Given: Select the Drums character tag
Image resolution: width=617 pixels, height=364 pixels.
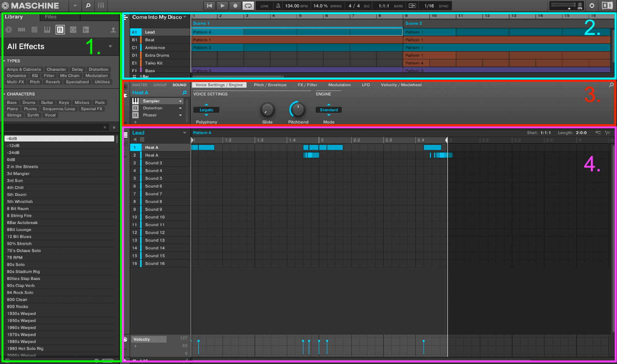Looking at the screenshot, I should coord(29,103).
